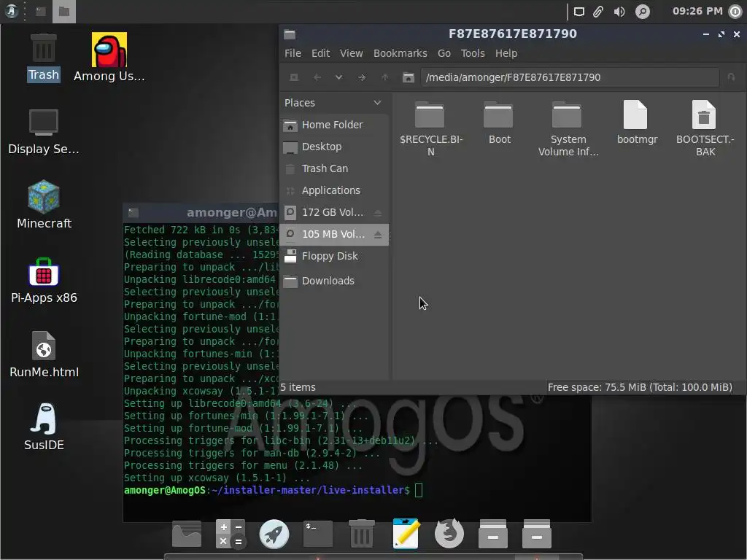Open the Trash desktop icon
Screen dimensions: 747x560
[x=43, y=58]
